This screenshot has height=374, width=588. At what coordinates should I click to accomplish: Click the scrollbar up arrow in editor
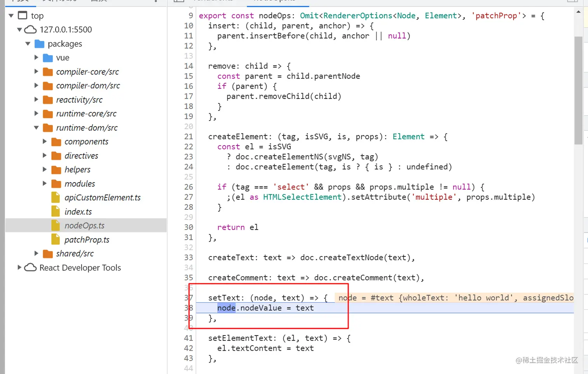(578, 12)
